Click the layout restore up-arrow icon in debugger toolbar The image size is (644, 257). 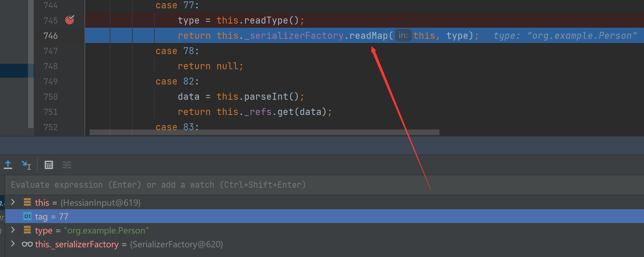click(8, 165)
